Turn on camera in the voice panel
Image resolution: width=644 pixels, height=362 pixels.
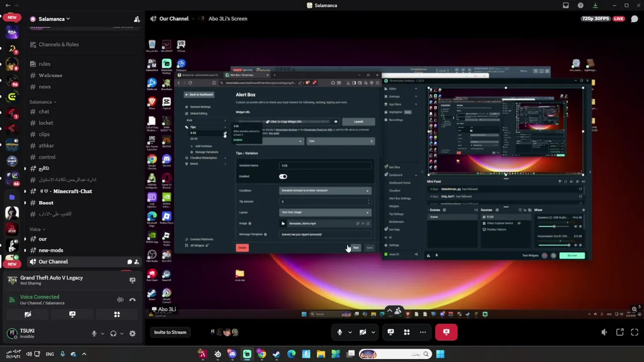coord(28,314)
